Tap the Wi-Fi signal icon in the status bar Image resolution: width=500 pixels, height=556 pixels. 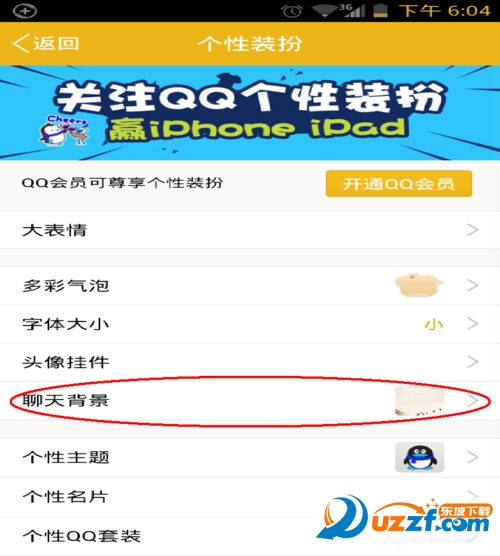click(x=325, y=11)
